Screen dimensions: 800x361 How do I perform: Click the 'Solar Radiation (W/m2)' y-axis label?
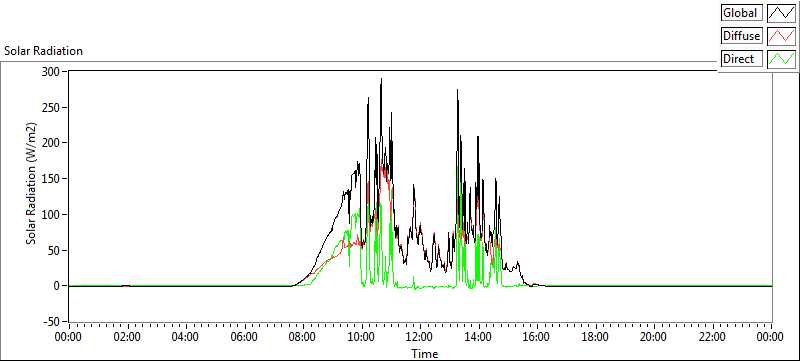point(31,184)
